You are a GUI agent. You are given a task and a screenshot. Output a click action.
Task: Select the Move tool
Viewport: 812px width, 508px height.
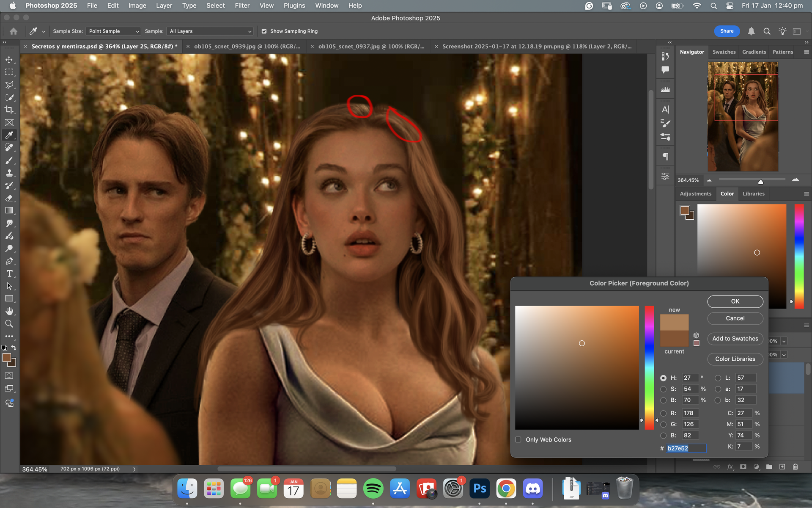[x=9, y=60]
